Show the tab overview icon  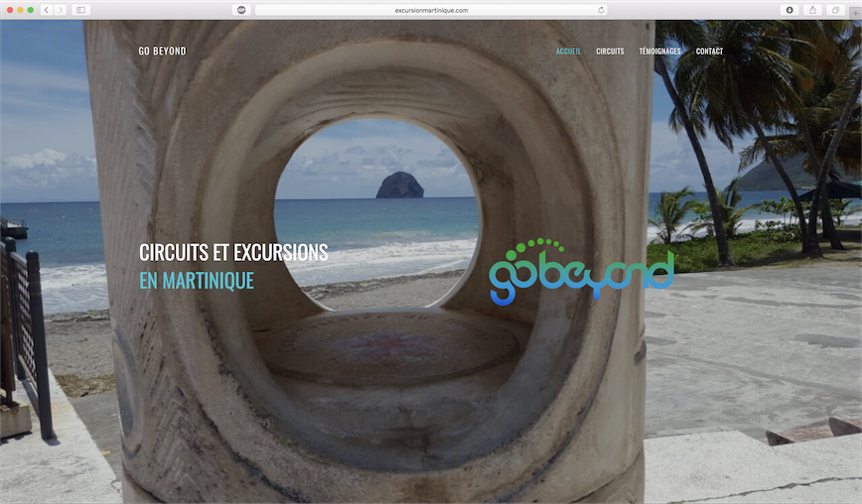tap(835, 10)
